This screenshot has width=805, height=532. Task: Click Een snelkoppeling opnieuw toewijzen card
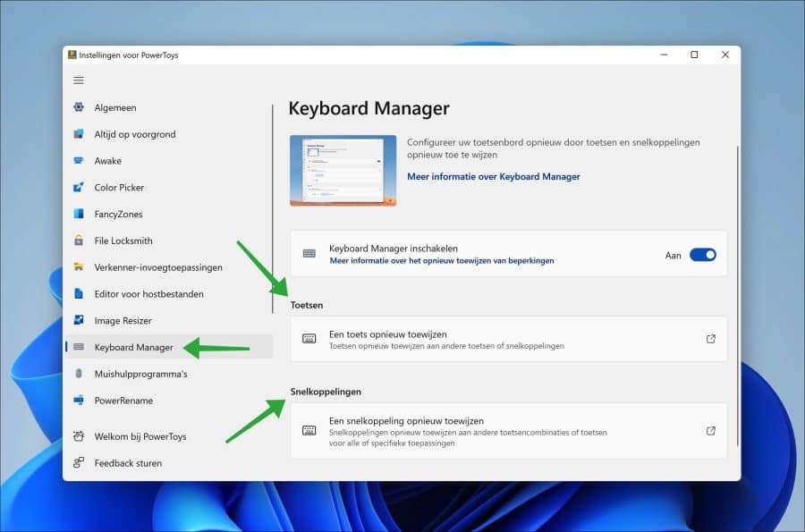click(x=508, y=431)
